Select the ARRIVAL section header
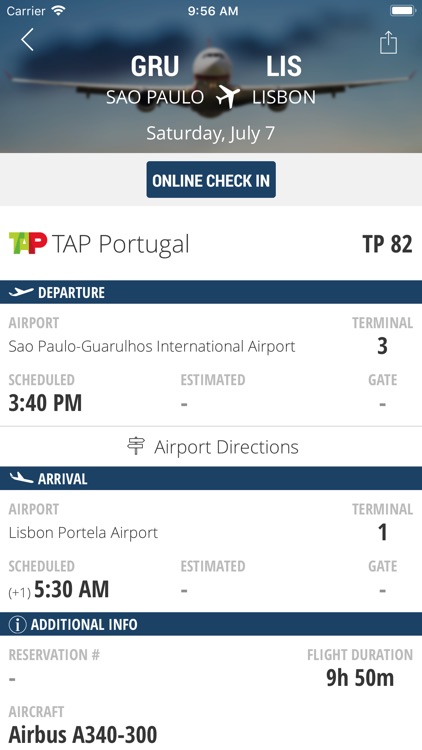422x750 pixels. click(211, 478)
